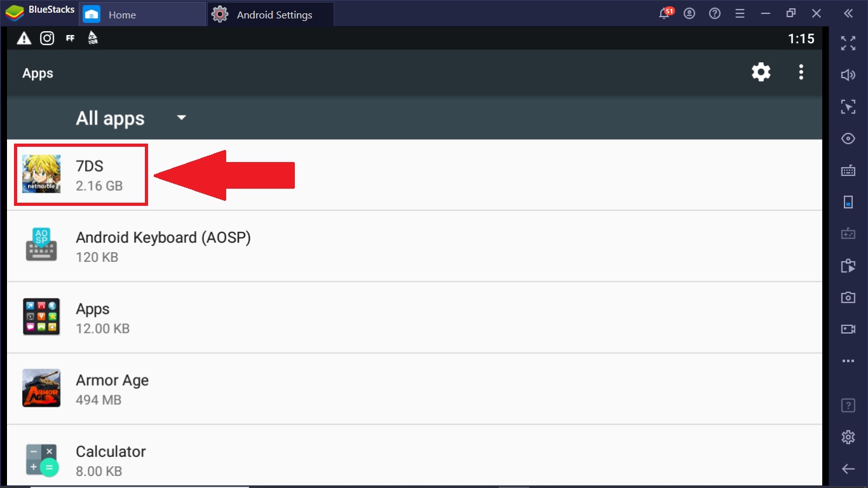Open the BlueStacks notifications bell

point(667,13)
